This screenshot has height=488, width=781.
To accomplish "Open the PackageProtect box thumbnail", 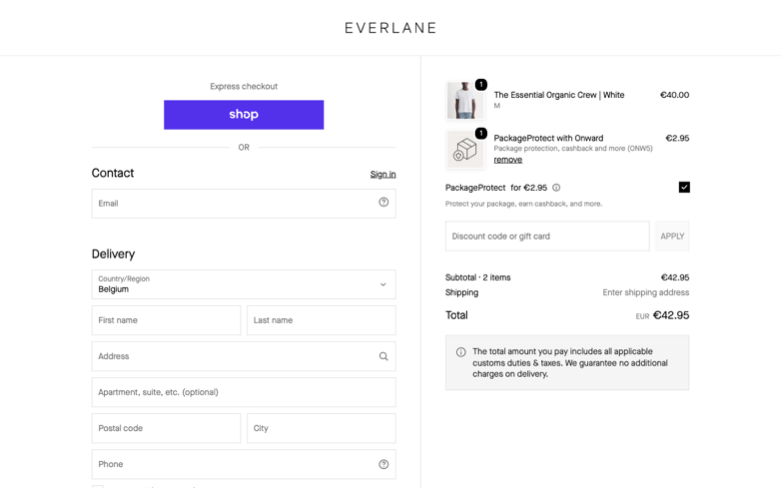I will [465, 149].
